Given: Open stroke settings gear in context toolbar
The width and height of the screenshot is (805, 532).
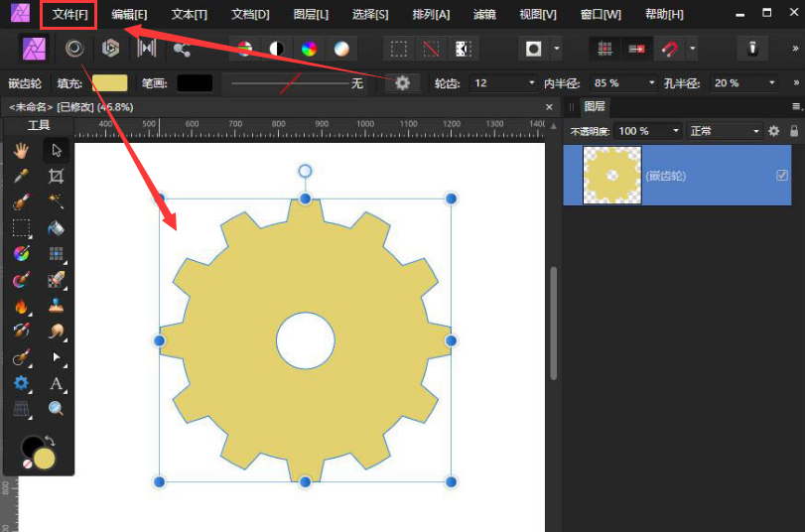Looking at the screenshot, I should pos(402,83).
